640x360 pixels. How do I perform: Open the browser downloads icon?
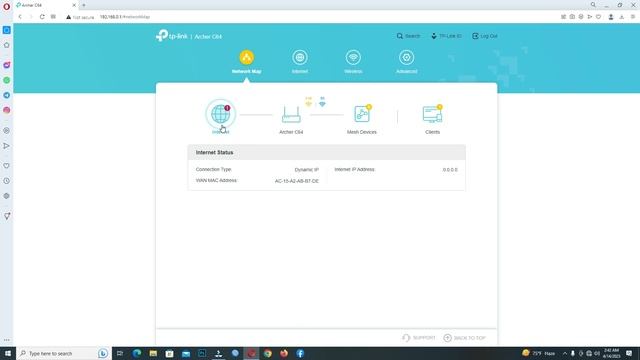(x=622, y=17)
